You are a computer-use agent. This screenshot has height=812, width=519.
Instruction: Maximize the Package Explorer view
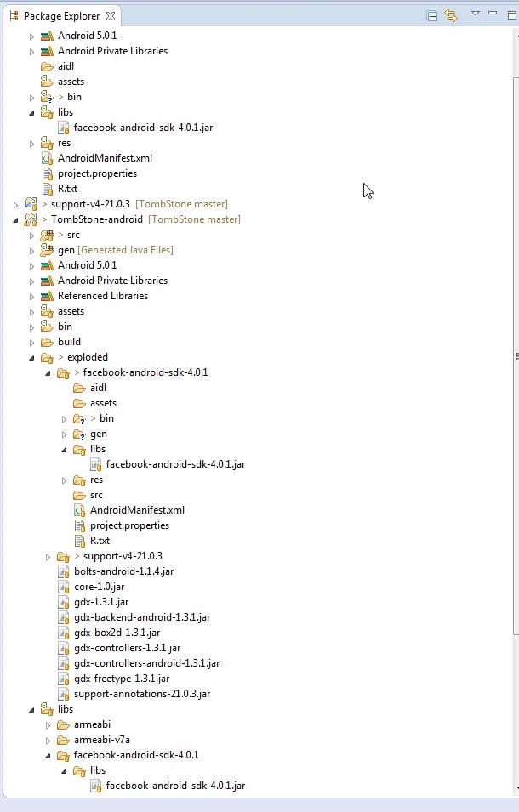pos(511,15)
